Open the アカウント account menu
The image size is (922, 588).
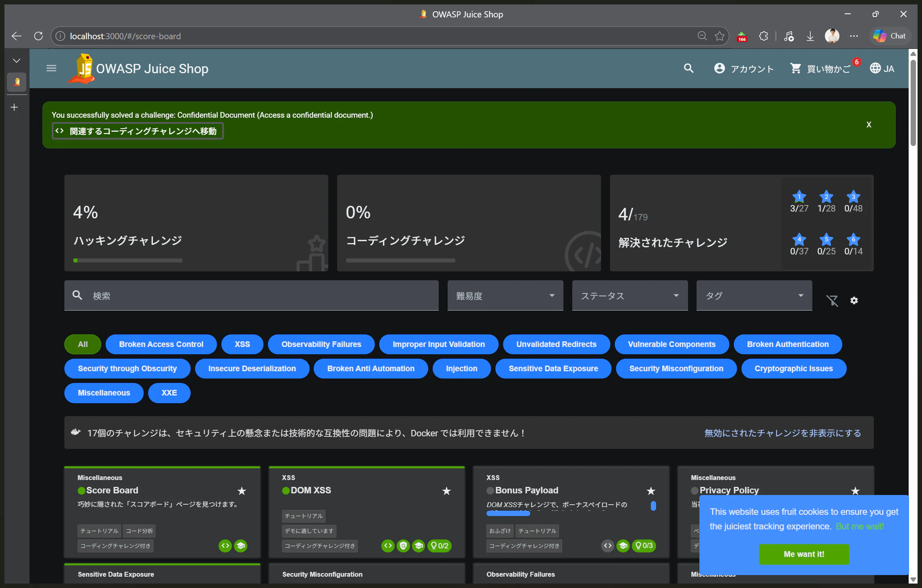(744, 69)
